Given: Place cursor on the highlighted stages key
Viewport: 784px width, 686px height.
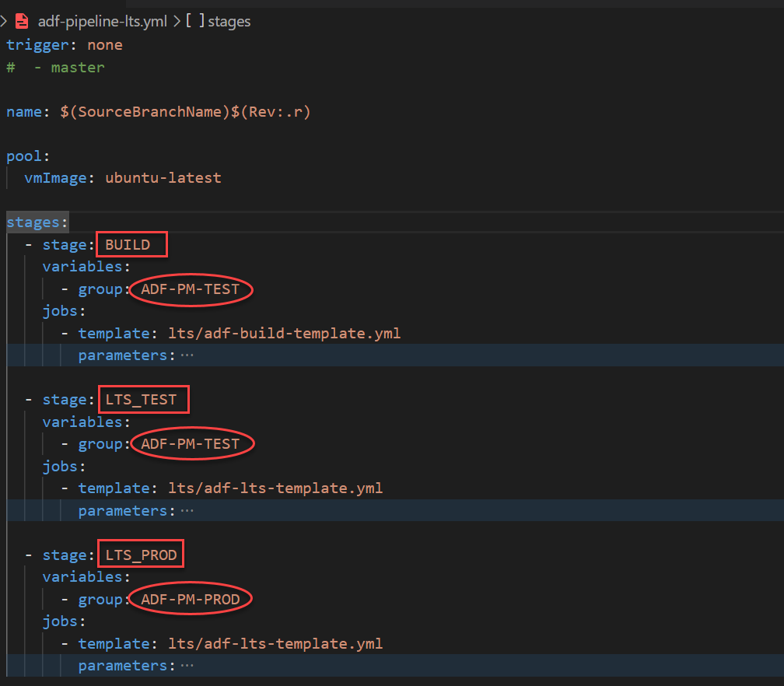Looking at the screenshot, I should 34,222.
